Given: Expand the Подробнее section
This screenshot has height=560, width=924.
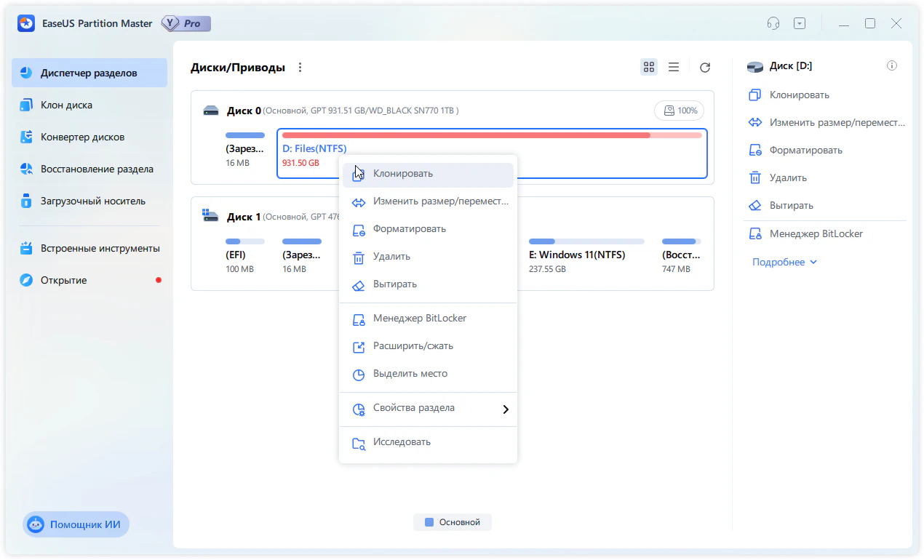Looking at the screenshot, I should (x=784, y=262).
